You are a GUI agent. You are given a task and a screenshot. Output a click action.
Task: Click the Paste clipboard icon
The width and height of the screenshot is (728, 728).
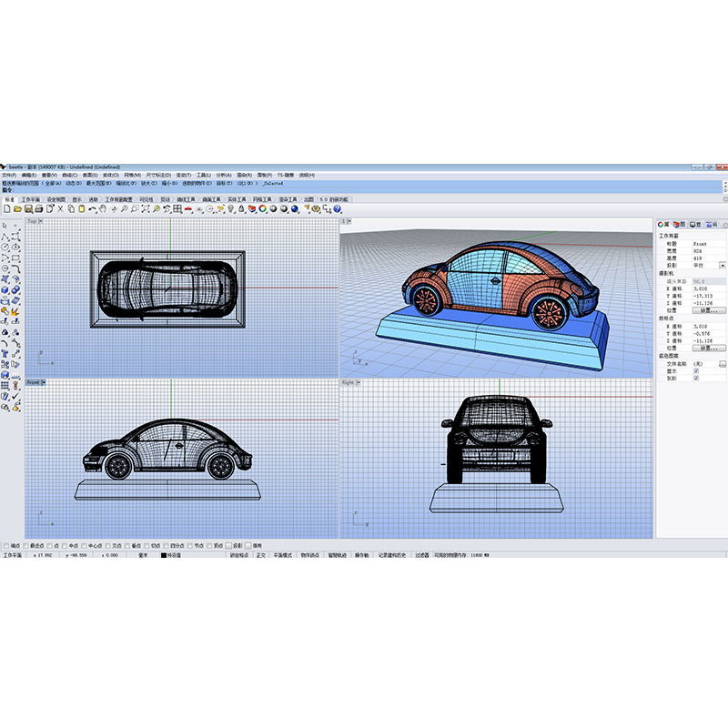tap(82, 209)
